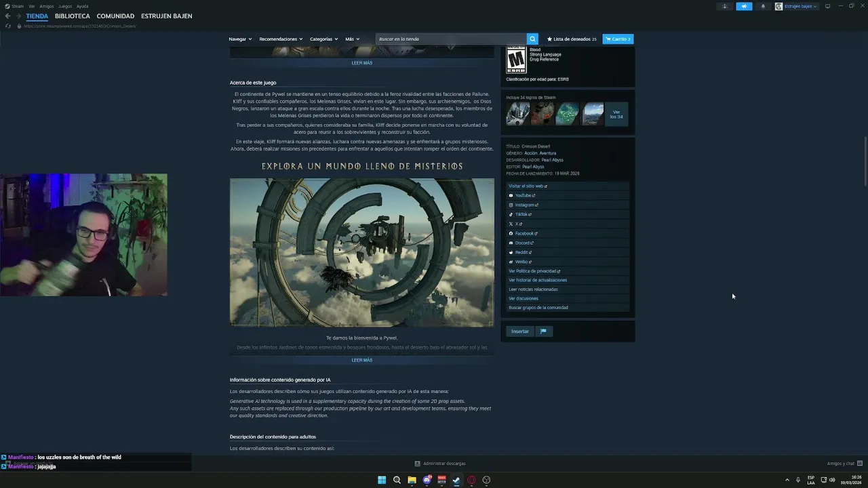Open the Amigos menu
Screen dimensions: 868x488
point(47,6)
